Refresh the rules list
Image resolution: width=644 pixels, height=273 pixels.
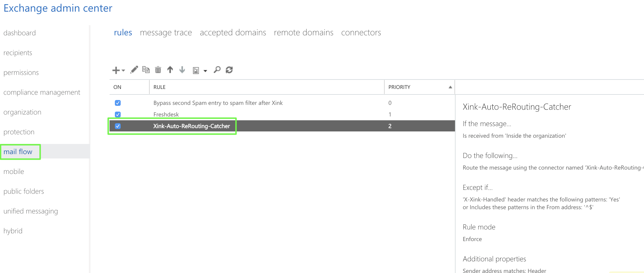pyautogui.click(x=229, y=70)
